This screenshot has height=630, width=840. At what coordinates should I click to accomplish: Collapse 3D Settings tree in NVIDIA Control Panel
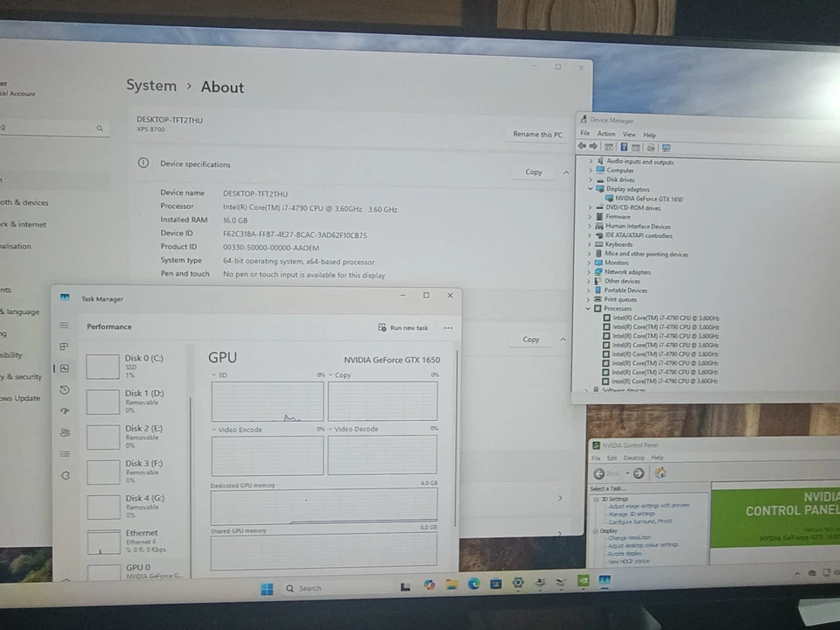[595, 500]
